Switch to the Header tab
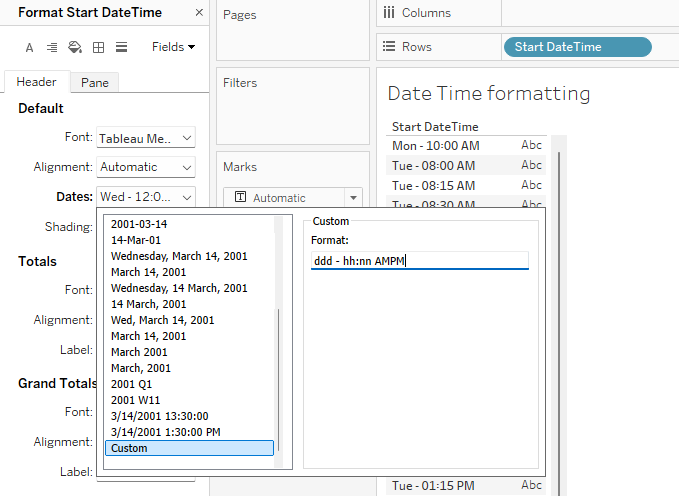The height and width of the screenshot is (496, 679). coord(36,82)
